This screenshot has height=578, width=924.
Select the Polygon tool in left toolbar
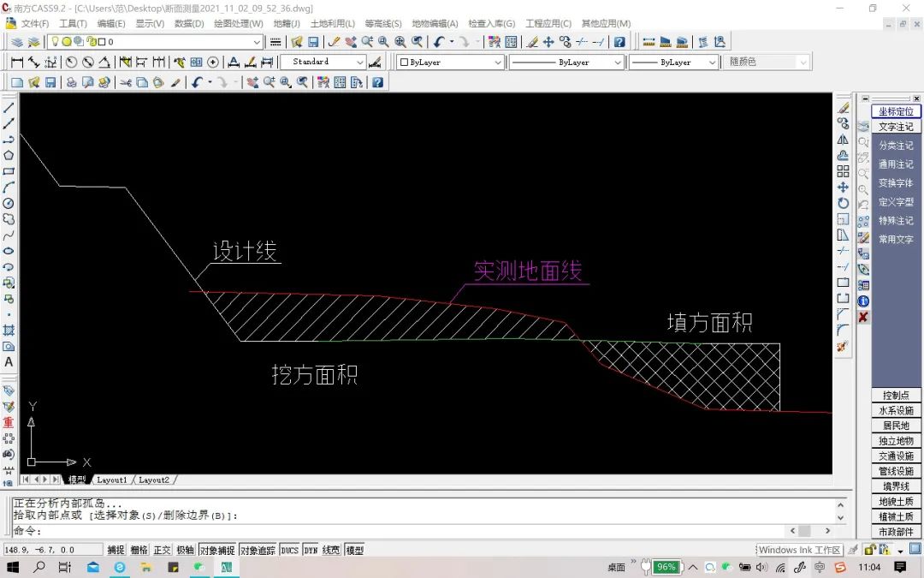point(9,155)
